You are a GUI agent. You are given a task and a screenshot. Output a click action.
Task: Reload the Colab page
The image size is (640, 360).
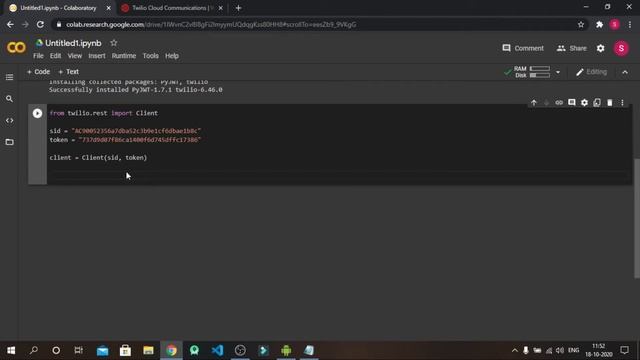point(40,24)
